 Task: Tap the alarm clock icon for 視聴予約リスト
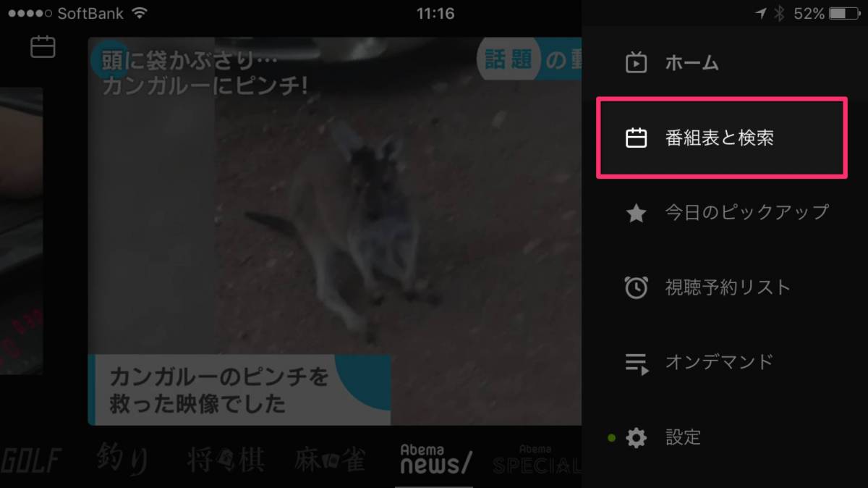point(636,287)
